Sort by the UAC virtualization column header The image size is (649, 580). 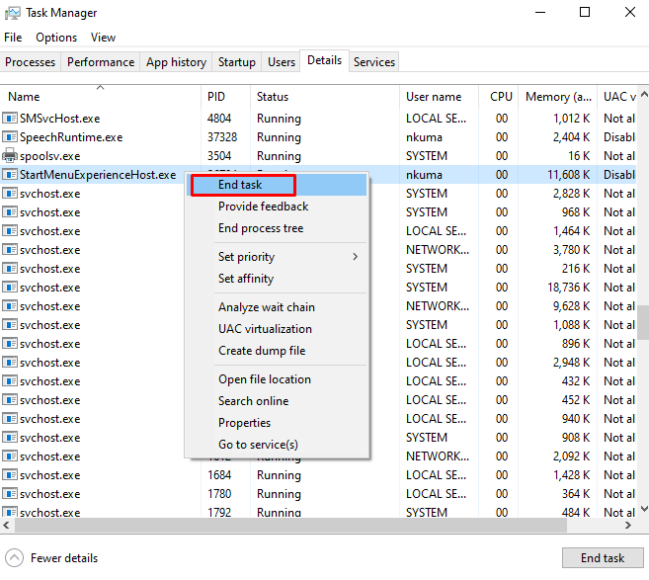click(617, 97)
